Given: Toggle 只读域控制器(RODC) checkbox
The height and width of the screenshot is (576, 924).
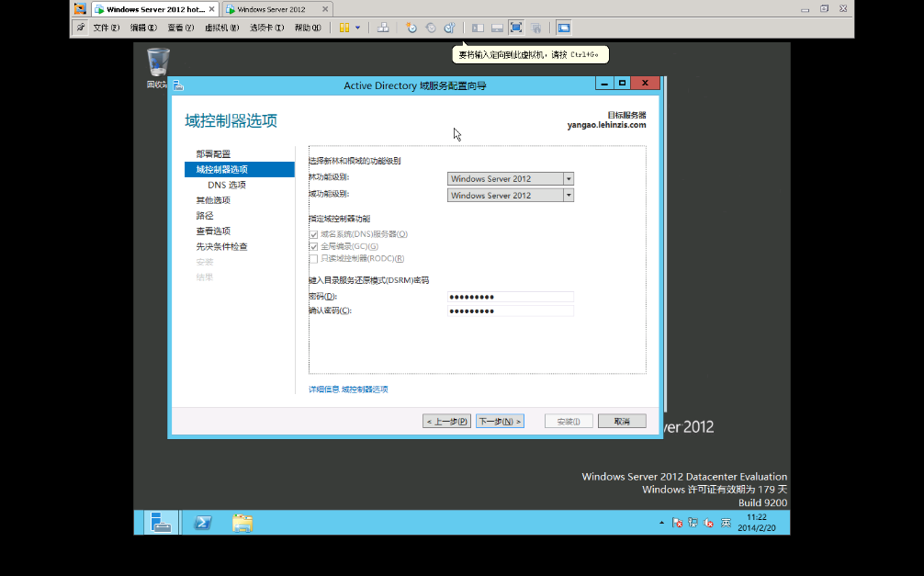Looking at the screenshot, I should click(313, 259).
